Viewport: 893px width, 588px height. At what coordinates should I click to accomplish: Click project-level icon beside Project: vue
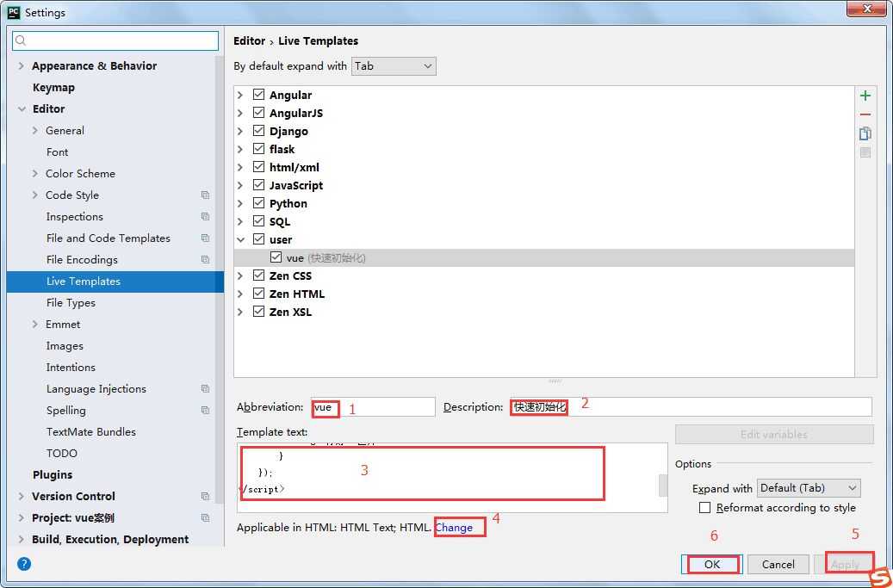pos(205,518)
